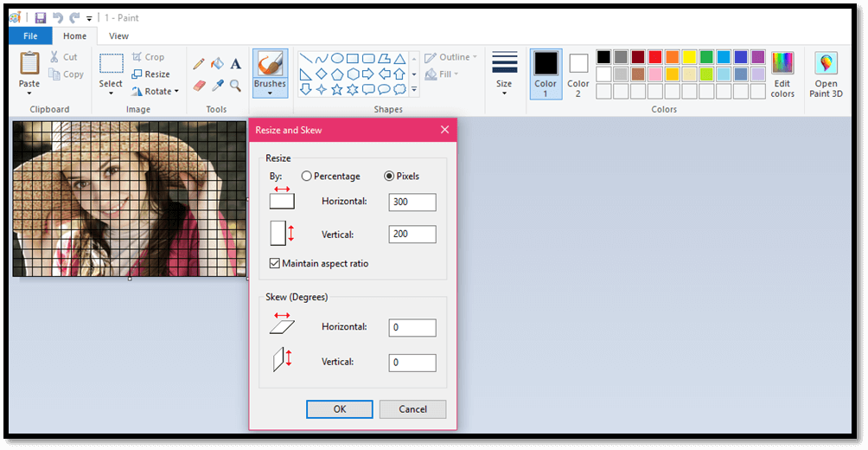Uncheck Maintain aspect ratio

(275, 263)
